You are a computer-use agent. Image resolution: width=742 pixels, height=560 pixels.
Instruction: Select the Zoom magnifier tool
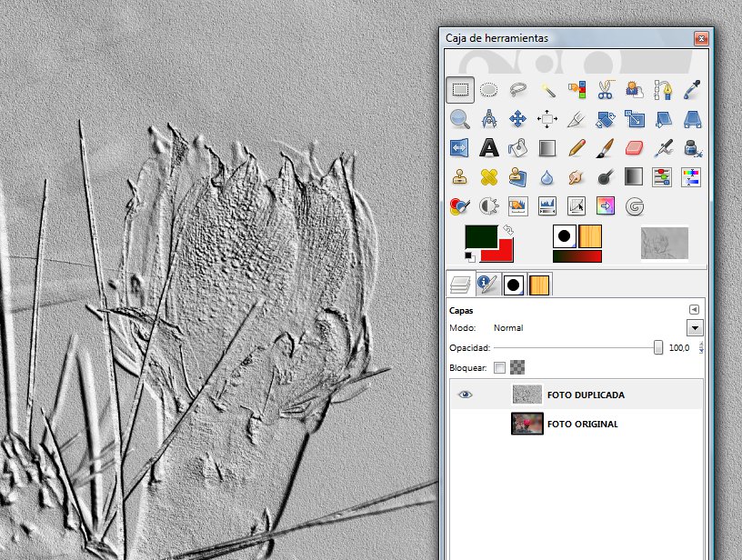tap(460, 118)
